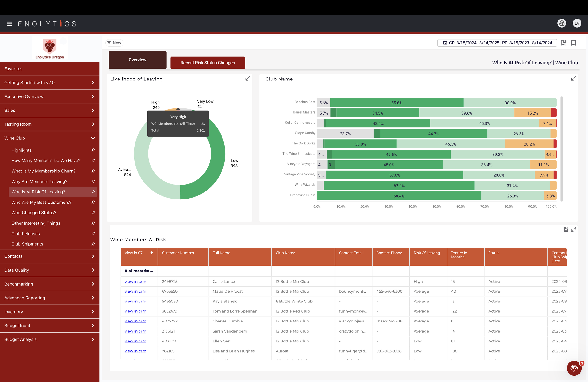Image resolution: width=588 pixels, height=382 pixels.
Task: Pin the Highlights page to favorites
Action: point(93,150)
